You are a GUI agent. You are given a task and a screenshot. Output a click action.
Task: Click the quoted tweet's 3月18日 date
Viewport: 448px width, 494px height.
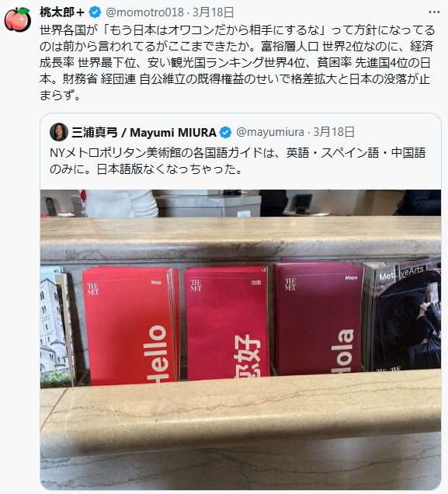(334, 132)
